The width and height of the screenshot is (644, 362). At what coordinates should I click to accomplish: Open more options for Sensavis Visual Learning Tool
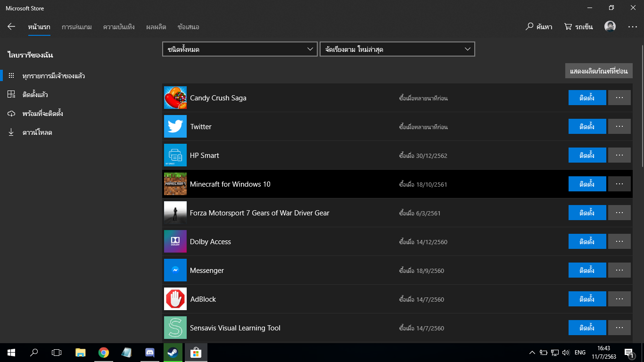pos(619,328)
